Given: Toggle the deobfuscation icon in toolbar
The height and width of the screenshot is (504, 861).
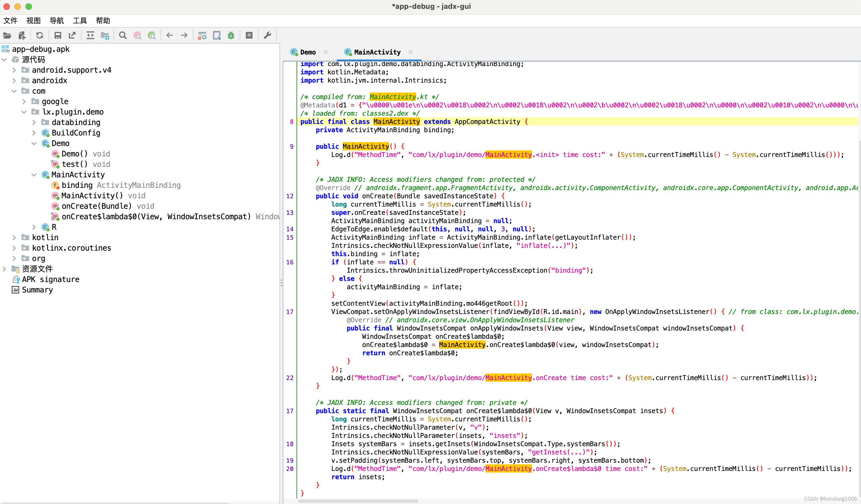Looking at the screenshot, I should (202, 36).
